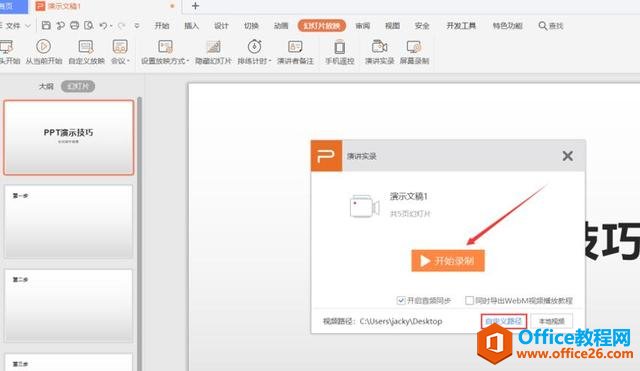Open new tab with the plus icon
Viewport: 640px width, 371px height.
[196, 6]
